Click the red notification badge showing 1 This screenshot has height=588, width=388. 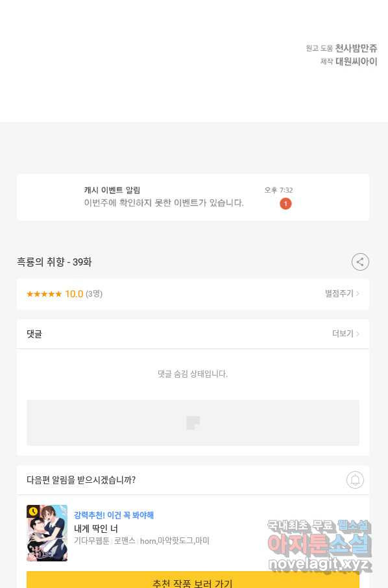pyautogui.click(x=285, y=204)
